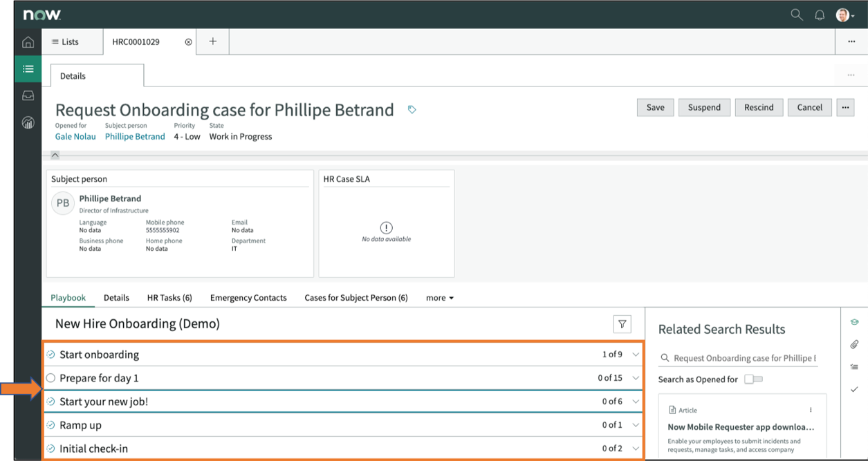Click the Suspend button
Viewport: 868px width, 461px height.
[x=704, y=107]
